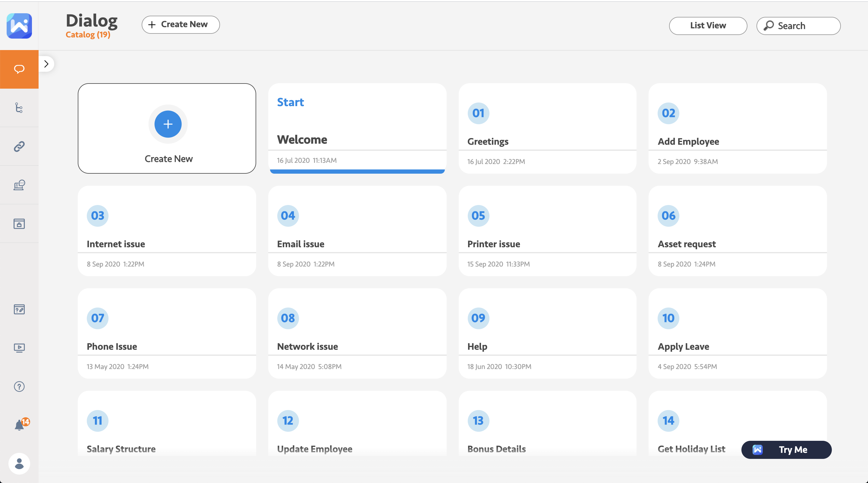The width and height of the screenshot is (868, 483).
Task: Open the workflow tree sidebar icon
Action: coord(19,108)
